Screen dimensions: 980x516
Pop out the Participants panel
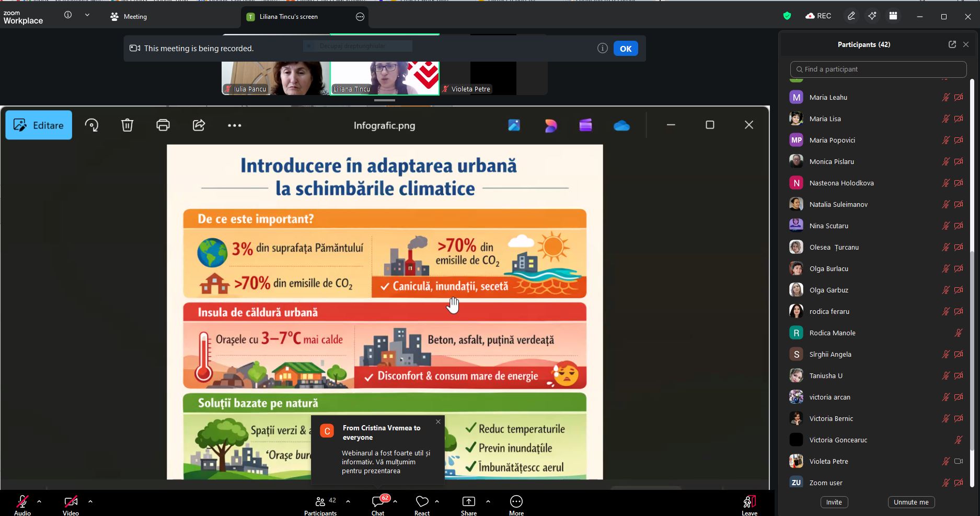[x=952, y=44]
